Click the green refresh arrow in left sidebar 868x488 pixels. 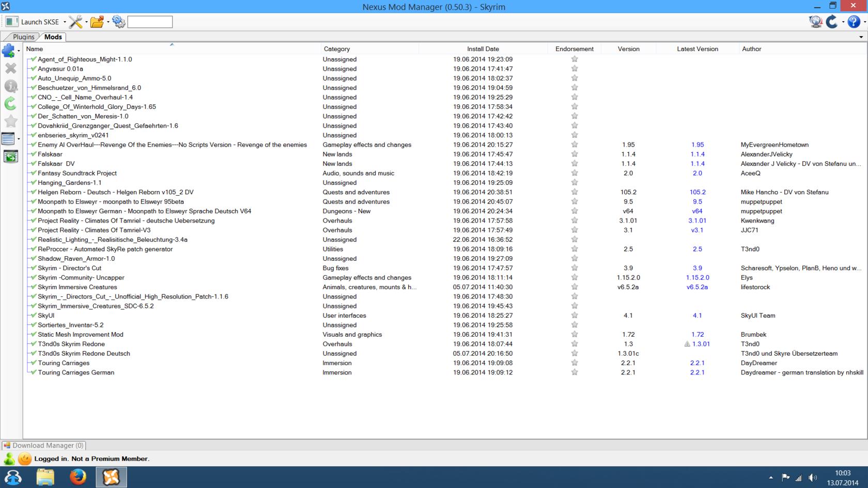[10, 103]
